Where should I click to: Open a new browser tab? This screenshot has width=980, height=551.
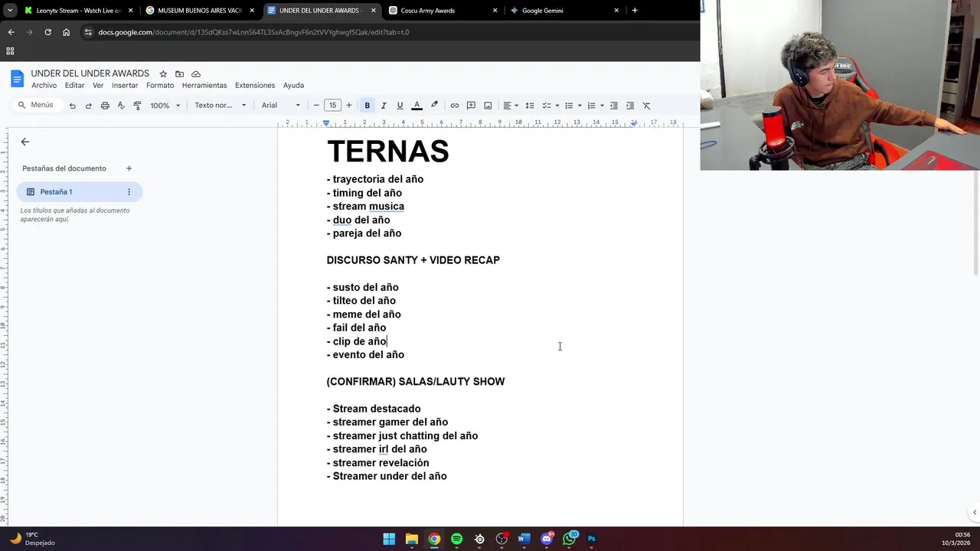click(635, 11)
